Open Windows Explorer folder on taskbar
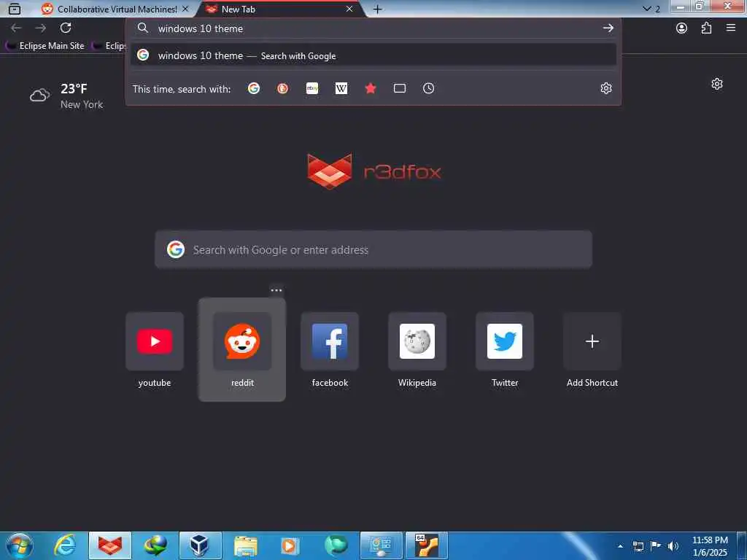The image size is (747, 560). tap(245, 545)
